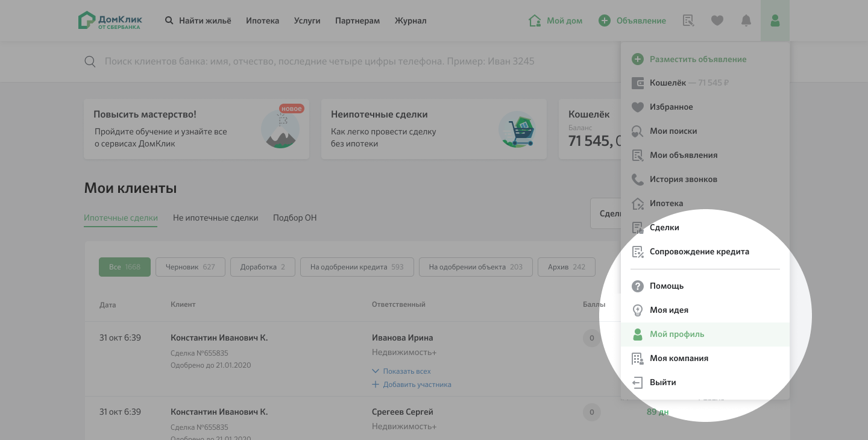Click the question mark icon by Помощь
The image size is (868, 440).
click(x=637, y=286)
